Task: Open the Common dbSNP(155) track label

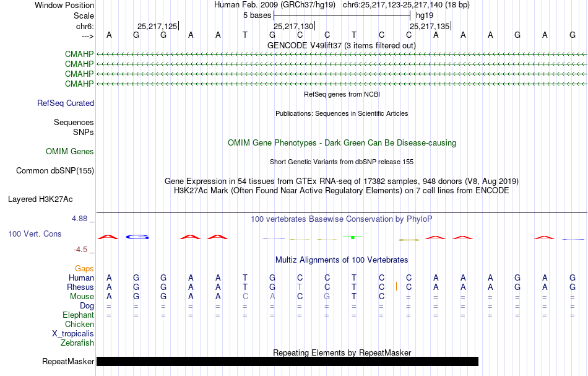Action: click(55, 171)
